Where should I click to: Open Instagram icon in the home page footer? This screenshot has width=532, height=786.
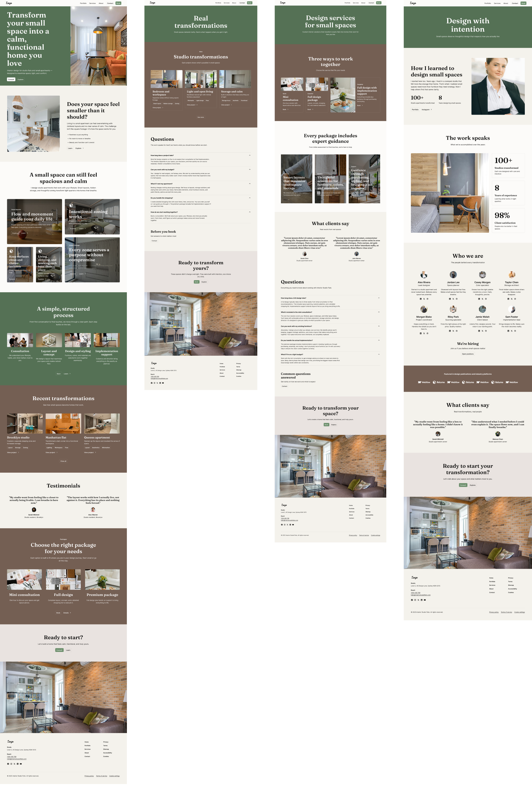tap(11, 764)
